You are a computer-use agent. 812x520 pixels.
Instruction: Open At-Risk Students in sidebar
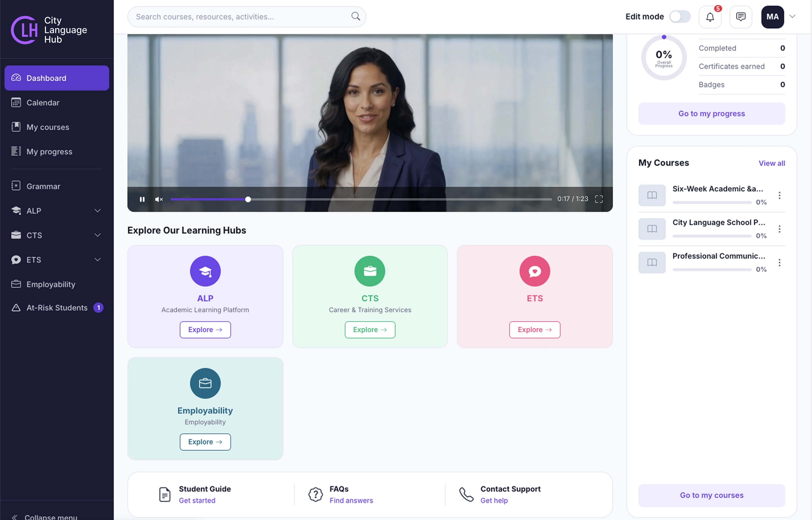pyautogui.click(x=57, y=308)
